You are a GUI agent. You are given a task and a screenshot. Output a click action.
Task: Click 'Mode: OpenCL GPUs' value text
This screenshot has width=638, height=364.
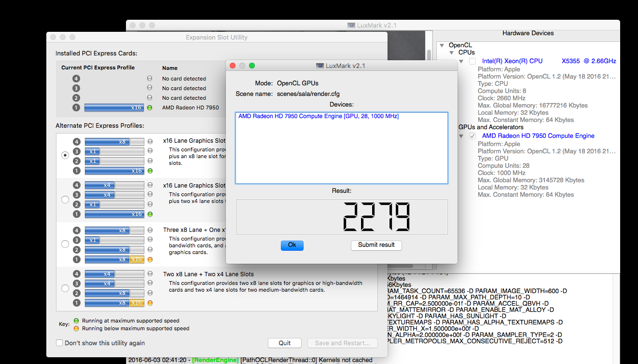298,83
